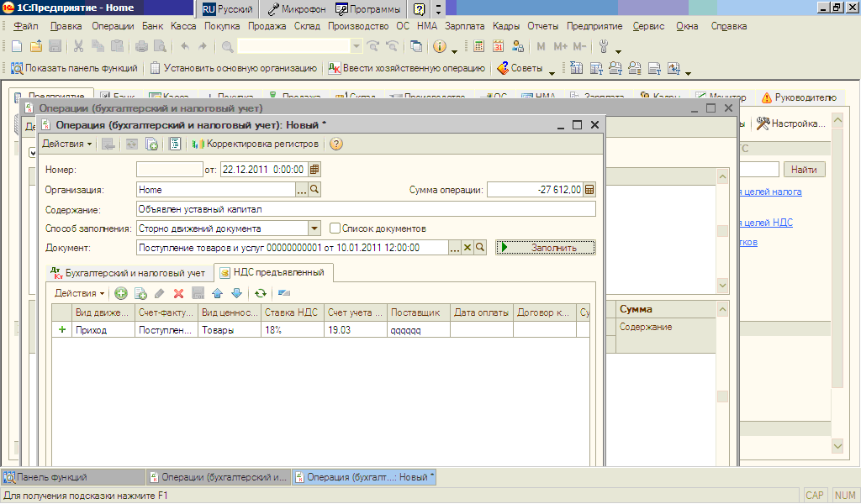The width and height of the screenshot is (861, 504).
Task: Open the calculator icon in the main toolbar
Action: [478, 46]
